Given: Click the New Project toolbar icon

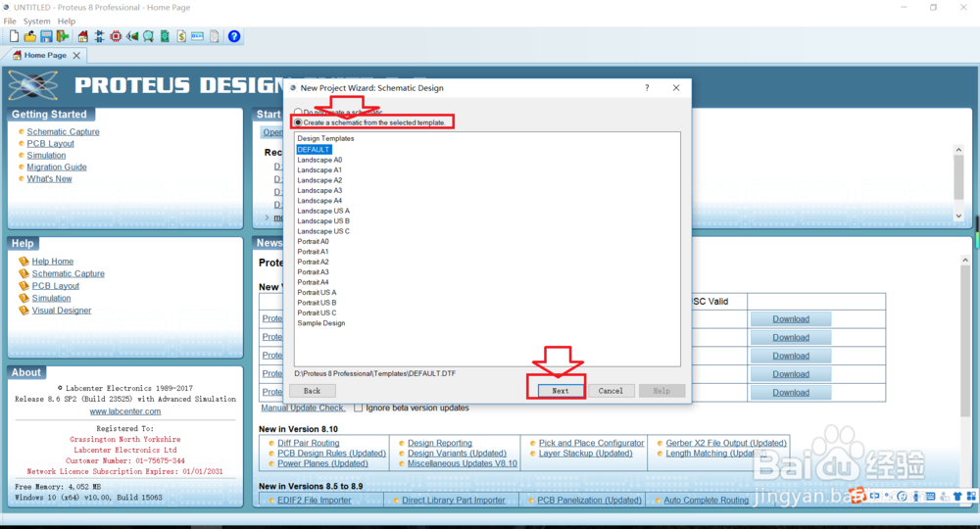Looking at the screenshot, I should tap(14, 36).
